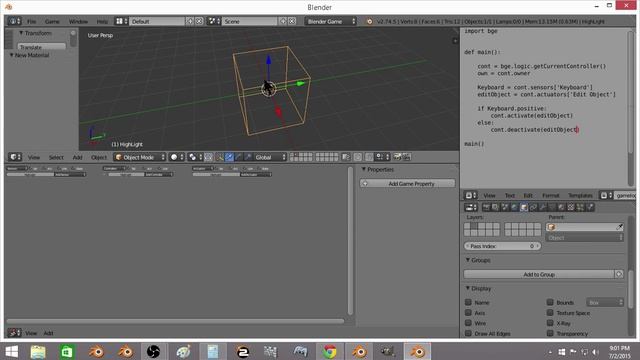
Task: Open the Object Mode dropdown
Action: point(140,157)
